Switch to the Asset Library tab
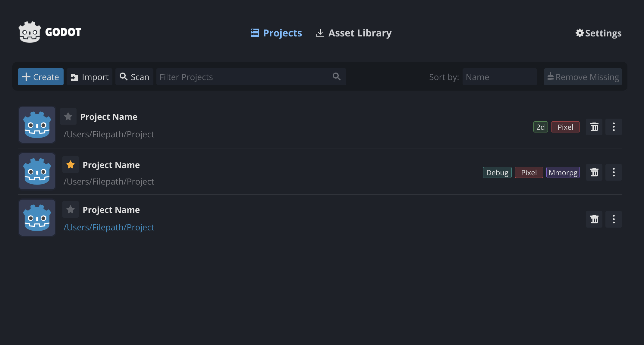Image resolution: width=644 pixels, height=345 pixels. point(354,33)
